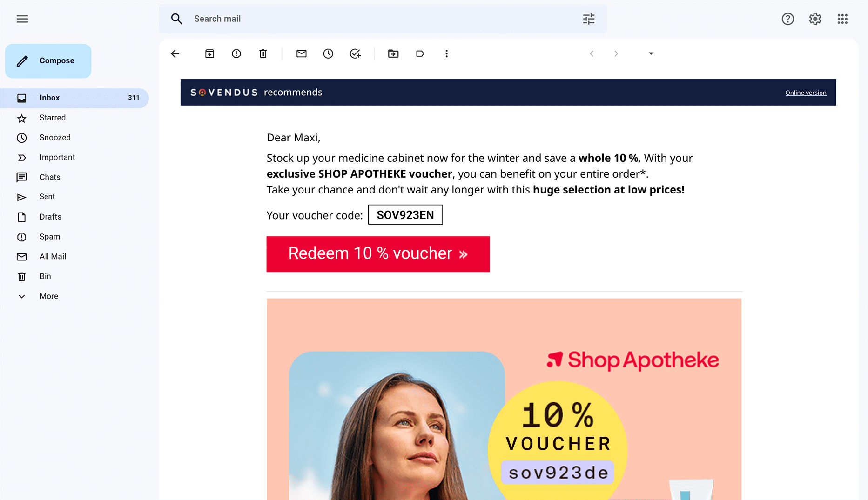This screenshot has height=500, width=868.
Task: Open the Move to folder icon
Action: click(x=393, y=54)
